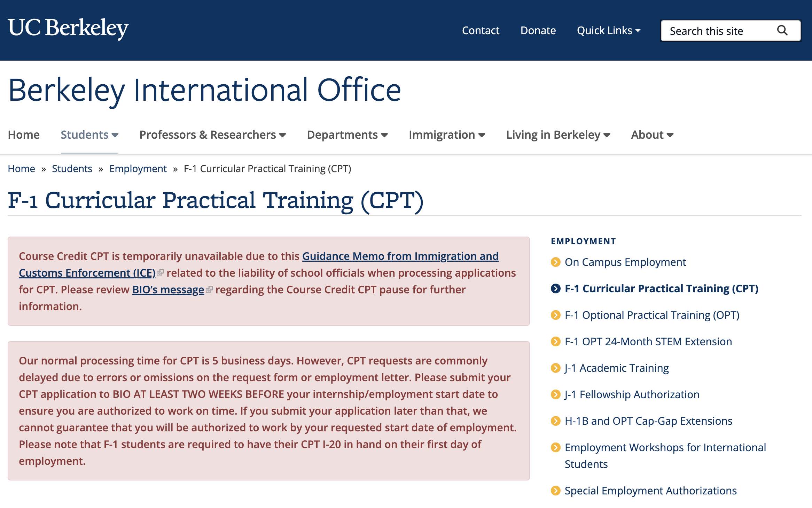Expand the Immigration menu
The image size is (812, 508).
click(447, 135)
